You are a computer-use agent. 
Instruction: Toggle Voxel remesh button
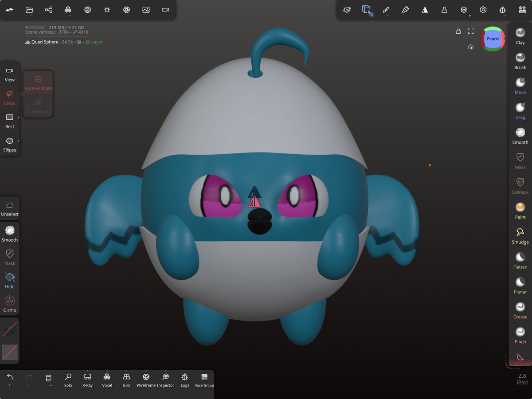click(x=107, y=380)
